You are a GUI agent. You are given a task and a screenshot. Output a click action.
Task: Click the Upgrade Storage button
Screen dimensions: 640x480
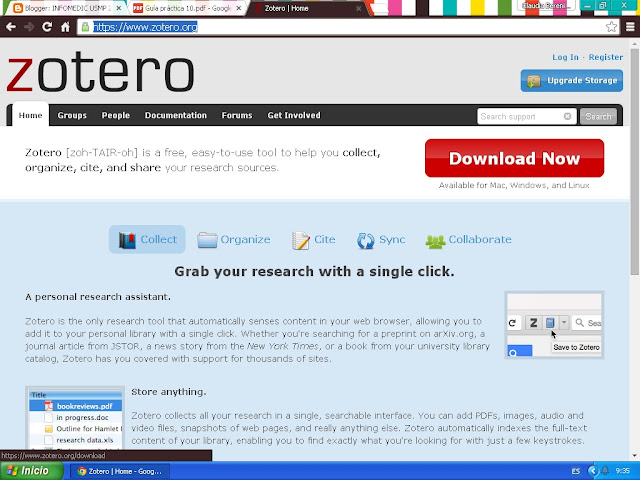pos(572,81)
